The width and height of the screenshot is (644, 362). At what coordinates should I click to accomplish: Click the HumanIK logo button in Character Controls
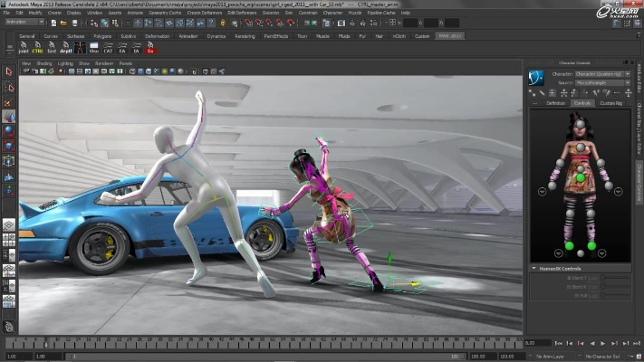536,76
